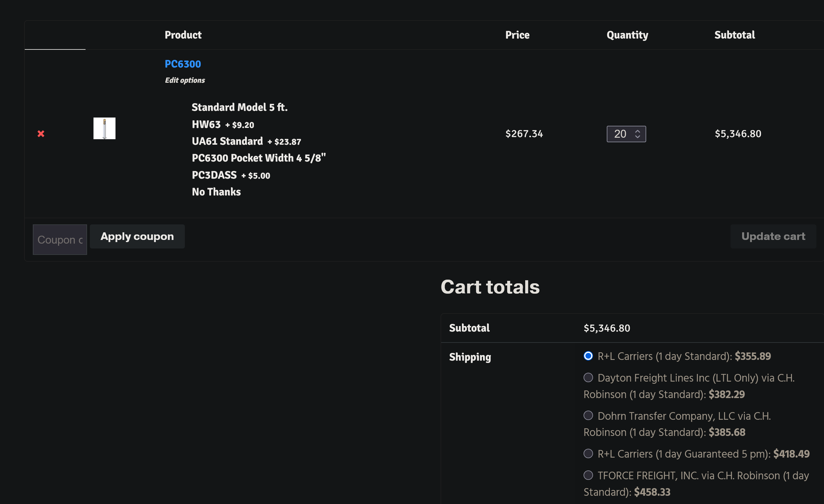This screenshot has width=824, height=504.
Task: Click Edit options under PC6300
Action: [185, 80]
